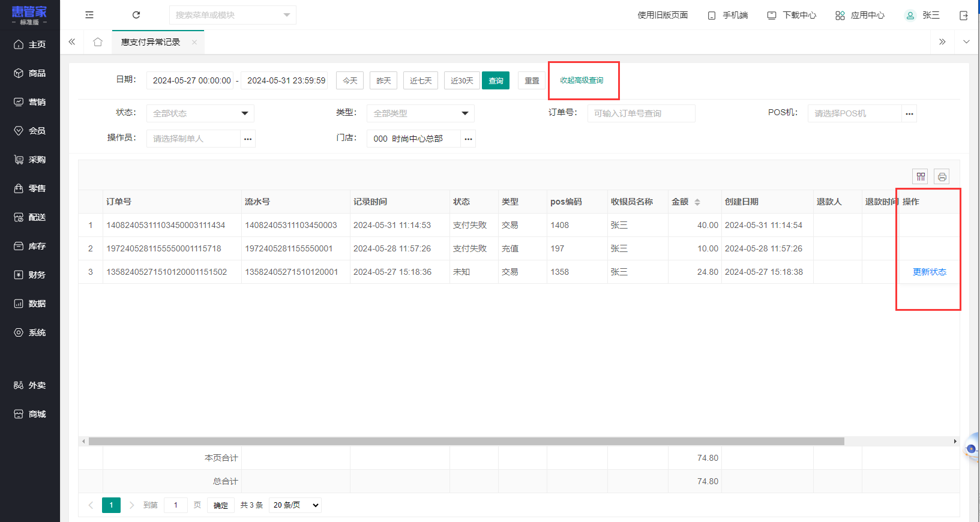Click the 重置 button

coord(532,80)
